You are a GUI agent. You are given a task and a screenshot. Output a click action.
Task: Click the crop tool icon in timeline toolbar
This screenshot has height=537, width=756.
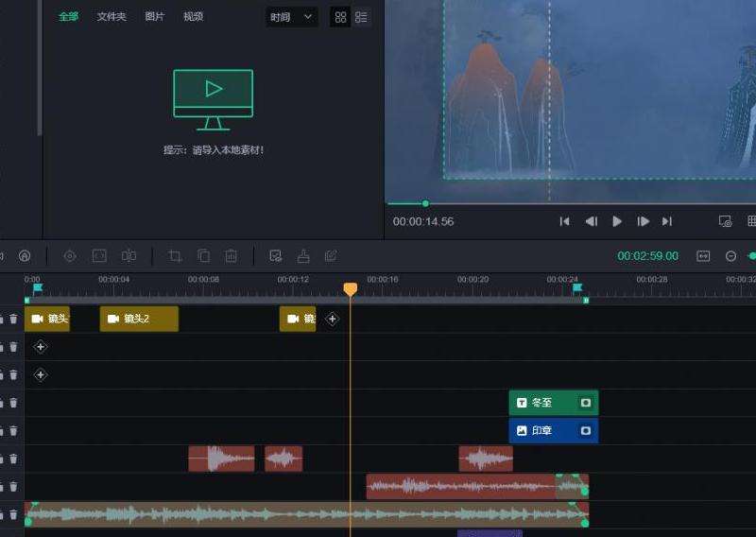pyautogui.click(x=175, y=256)
